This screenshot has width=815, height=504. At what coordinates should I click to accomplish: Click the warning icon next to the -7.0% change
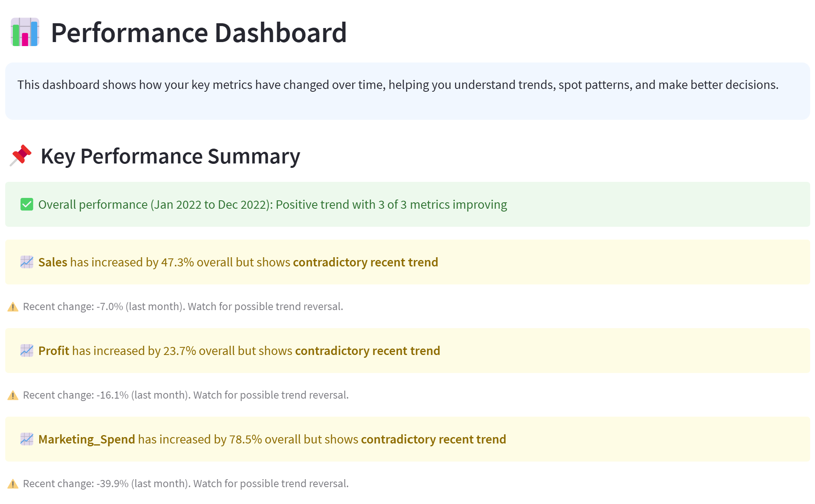(13, 307)
